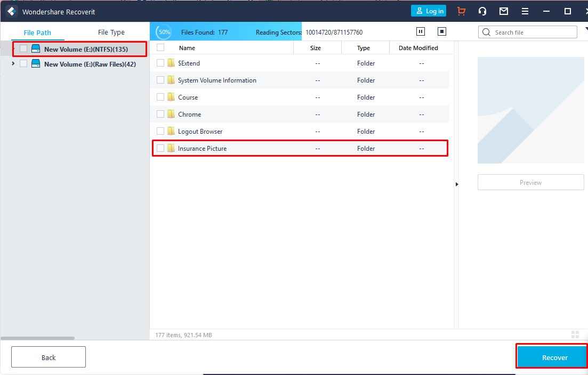The height and width of the screenshot is (375, 588).
Task: Click the Wondershare Recoverit logo icon
Action: 11,11
